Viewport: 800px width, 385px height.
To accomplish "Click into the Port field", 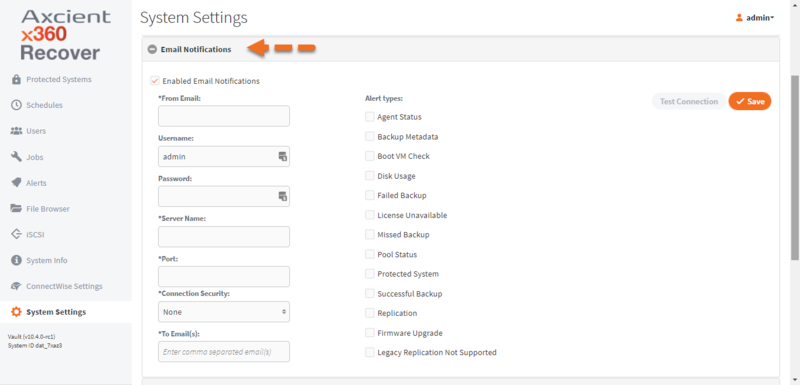I will [x=224, y=276].
